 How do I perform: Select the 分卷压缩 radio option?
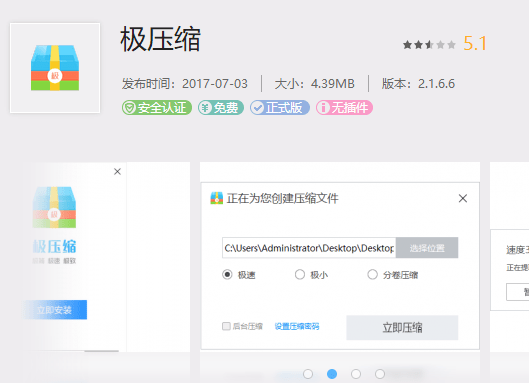click(372, 275)
